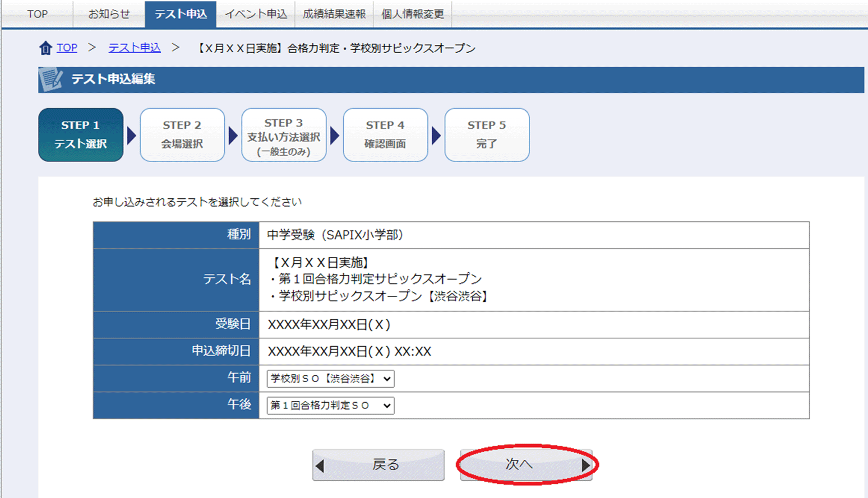
Task: Open the TOP tab
Action: click(x=38, y=14)
